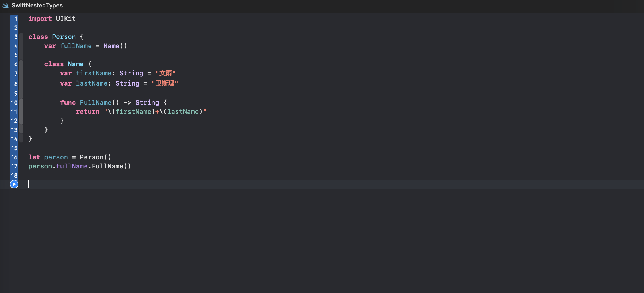Click the Person() call on line 16

pos(95,157)
